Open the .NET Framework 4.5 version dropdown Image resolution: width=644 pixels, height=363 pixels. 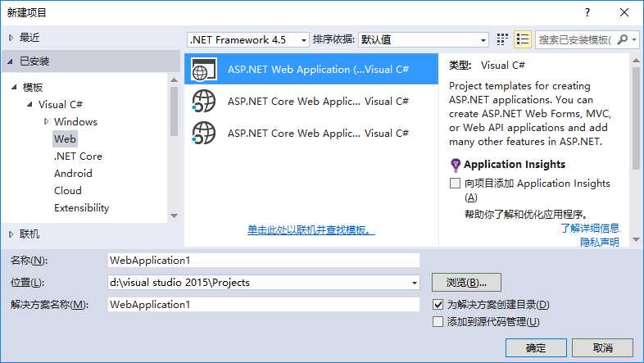tap(247, 40)
